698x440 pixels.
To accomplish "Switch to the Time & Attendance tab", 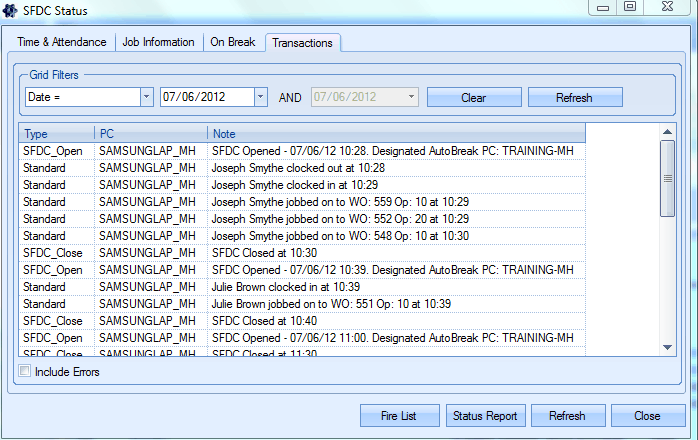I will [x=60, y=43].
